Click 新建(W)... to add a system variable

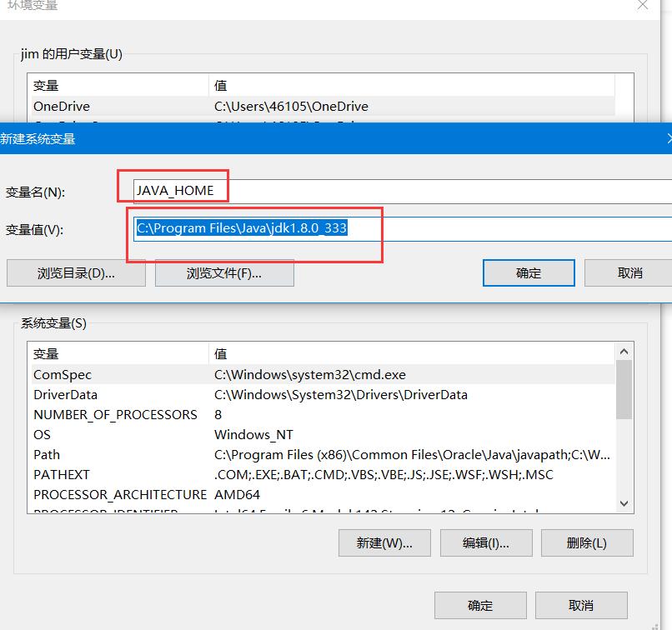pyautogui.click(x=384, y=542)
